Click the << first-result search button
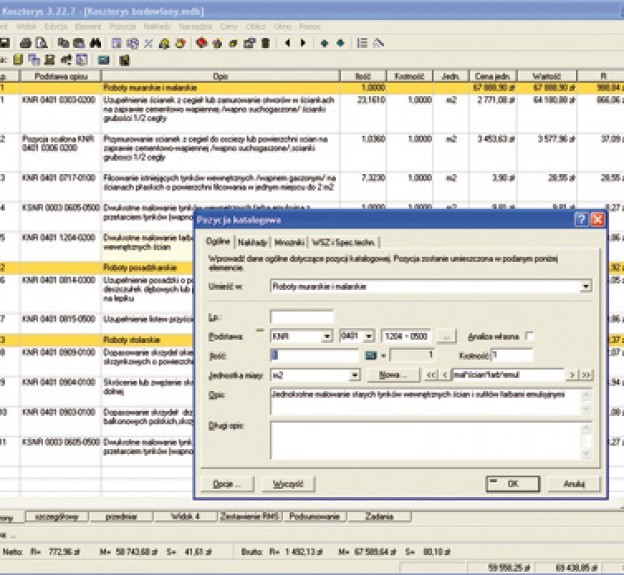The height and width of the screenshot is (575, 624). (x=431, y=375)
